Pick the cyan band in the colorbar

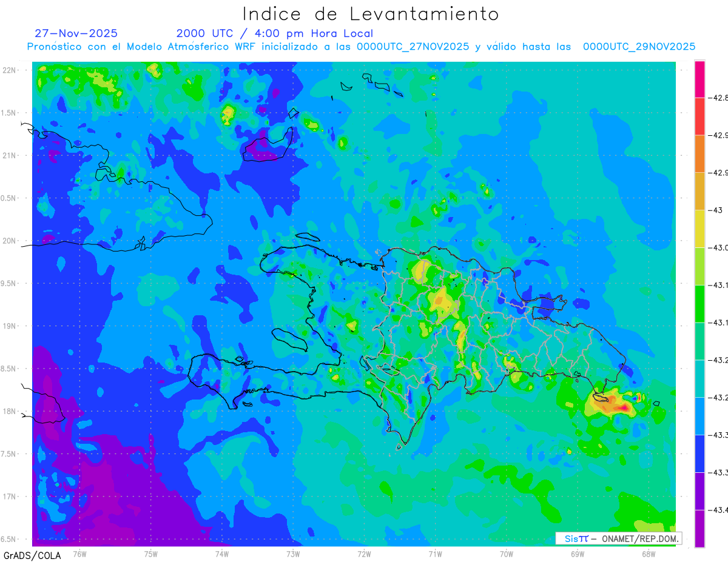tap(699, 378)
